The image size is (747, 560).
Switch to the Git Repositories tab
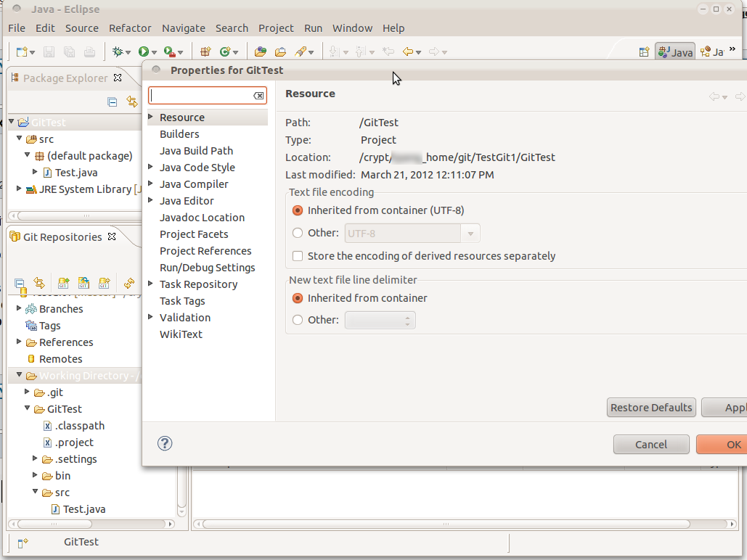[x=62, y=236]
